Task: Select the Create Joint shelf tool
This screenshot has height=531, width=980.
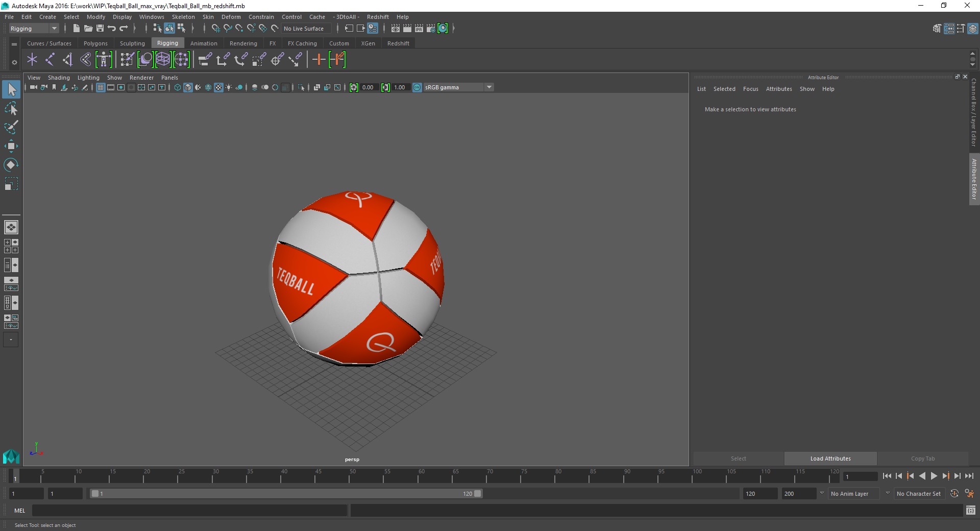Action: (50, 60)
